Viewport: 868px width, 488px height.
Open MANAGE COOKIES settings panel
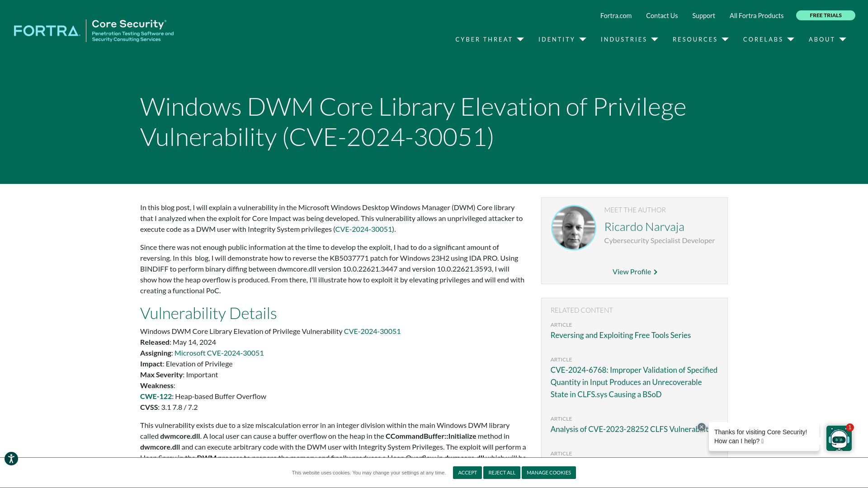point(548,473)
